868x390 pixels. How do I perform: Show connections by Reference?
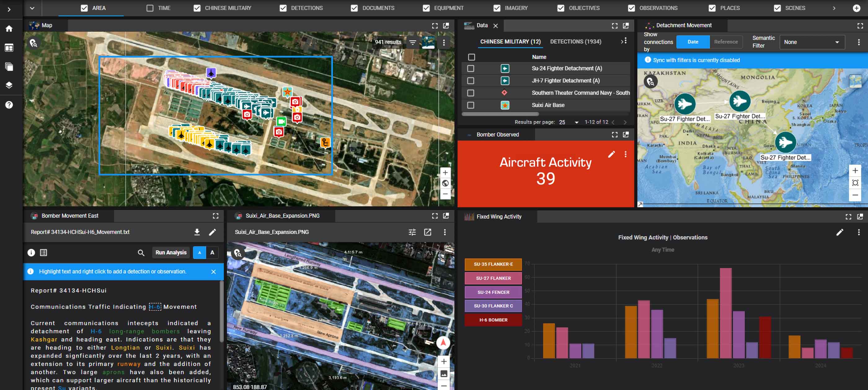[725, 42]
